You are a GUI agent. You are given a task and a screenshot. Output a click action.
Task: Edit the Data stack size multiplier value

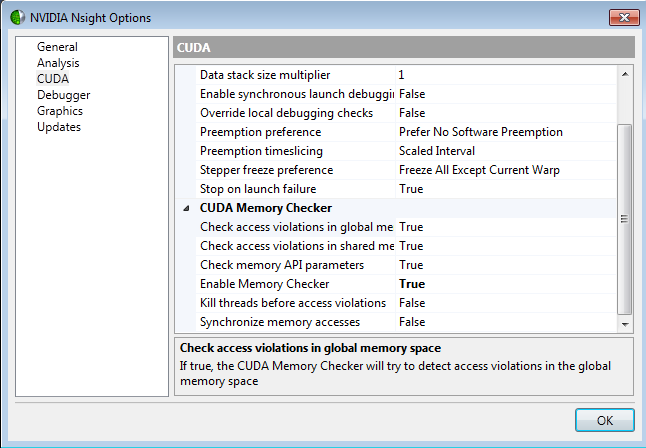401,75
